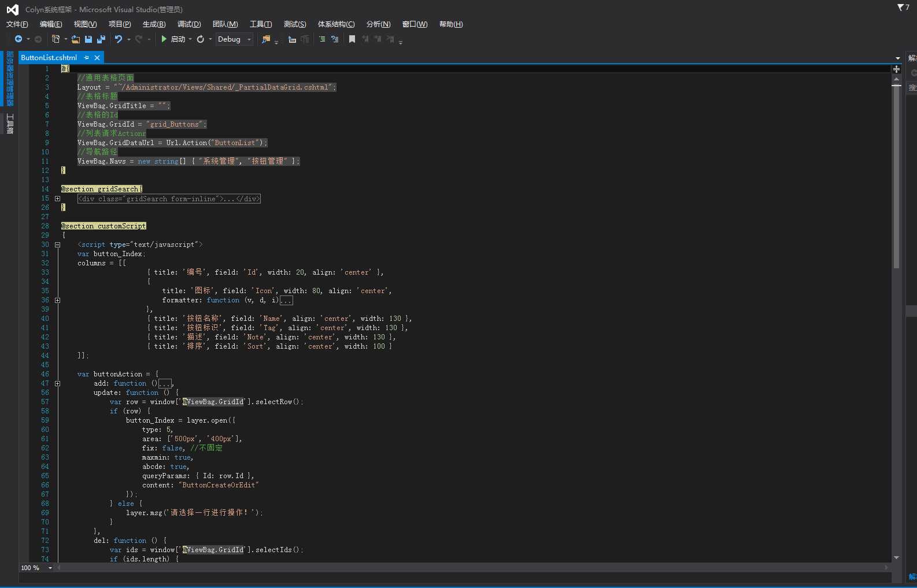Open the 帮助(H) menu

451,24
